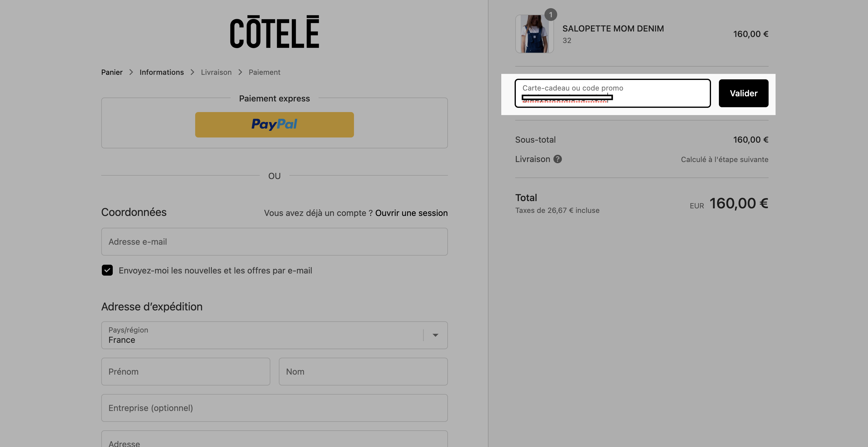The width and height of the screenshot is (868, 447).
Task: Select the Informations breadcrumb step
Action: coord(162,72)
